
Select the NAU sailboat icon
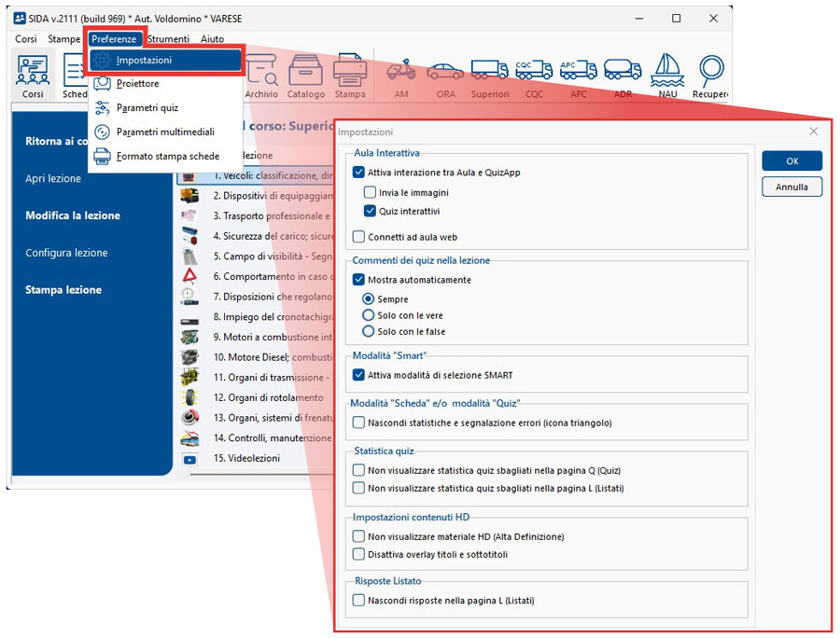click(666, 75)
